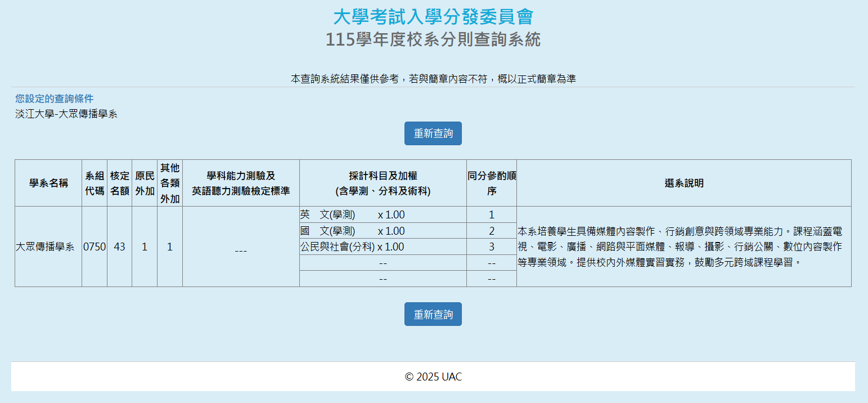Click the top 重新查詢 button above the table
Screen dimensions: 868x403
pos(433,133)
